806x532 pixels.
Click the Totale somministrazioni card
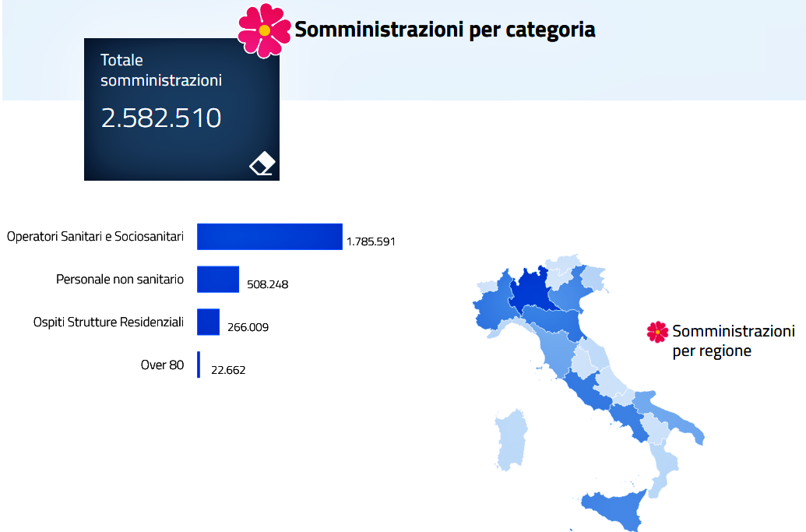[181, 109]
